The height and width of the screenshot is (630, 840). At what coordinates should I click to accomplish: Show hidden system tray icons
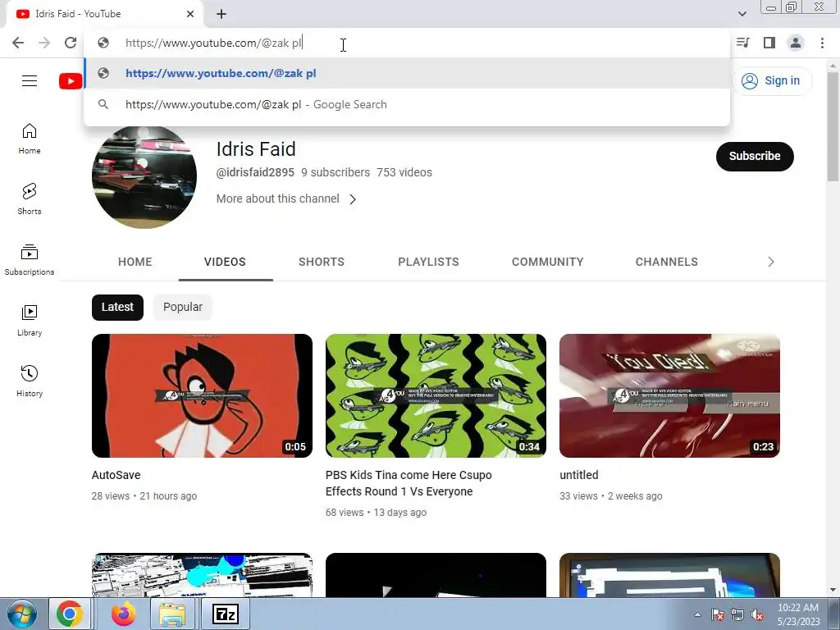click(697, 614)
